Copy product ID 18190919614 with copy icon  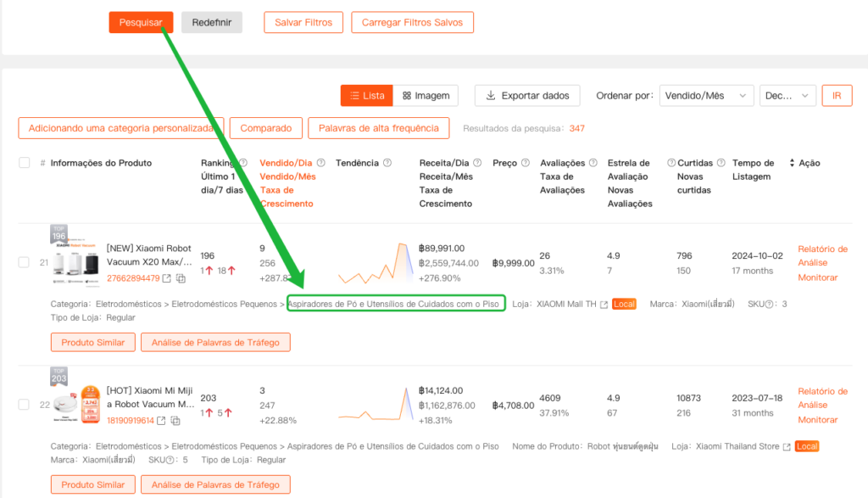(176, 421)
